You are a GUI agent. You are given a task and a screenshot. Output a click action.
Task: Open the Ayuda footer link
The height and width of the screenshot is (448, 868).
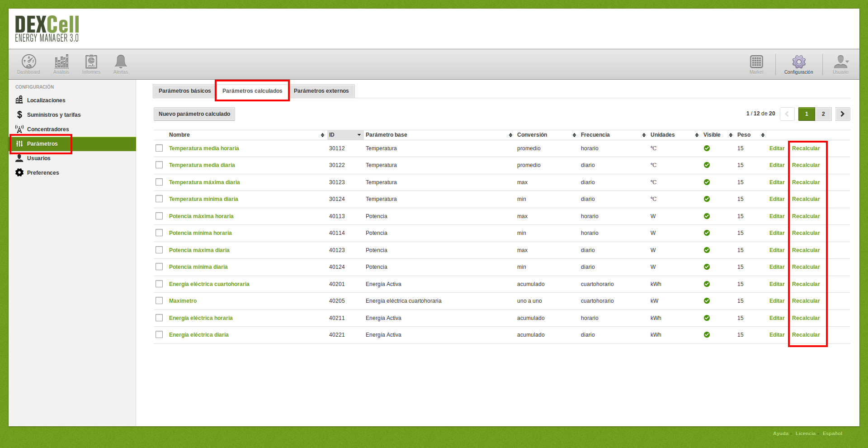[x=781, y=434]
